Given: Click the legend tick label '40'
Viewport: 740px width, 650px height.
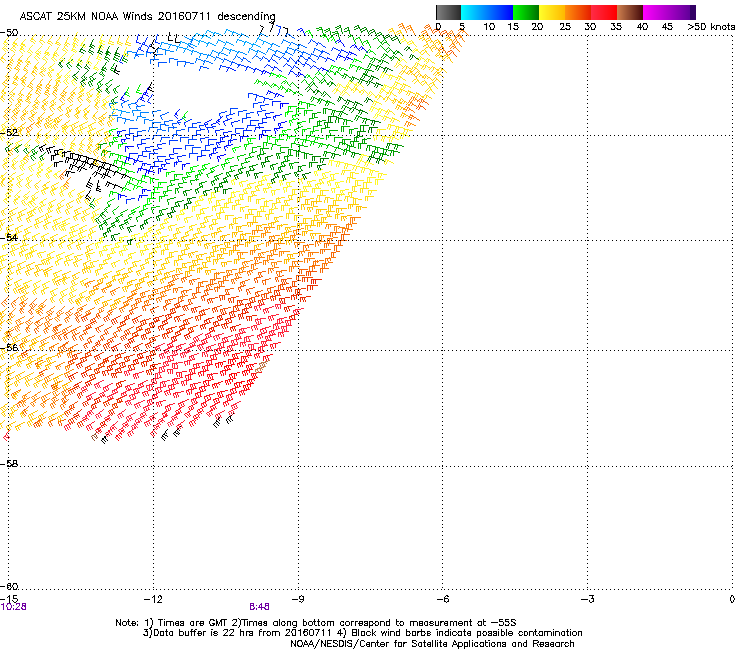Looking at the screenshot, I should pyautogui.click(x=642, y=27).
